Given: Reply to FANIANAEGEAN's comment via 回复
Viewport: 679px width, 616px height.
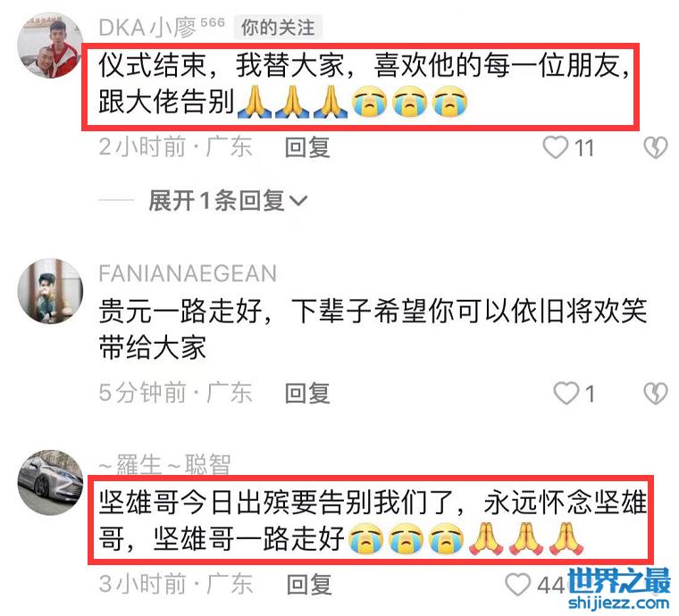Looking at the screenshot, I should pyautogui.click(x=307, y=393).
